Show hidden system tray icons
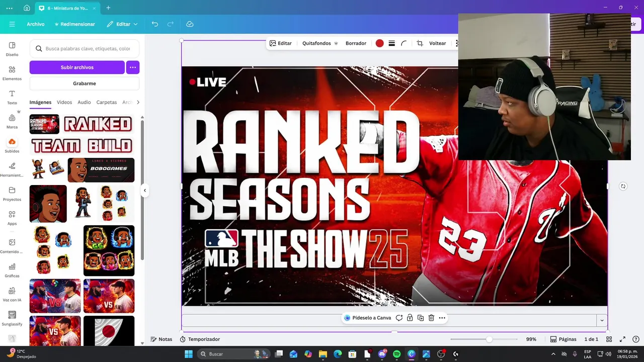This screenshot has width=644, height=362. coord(553,354)
